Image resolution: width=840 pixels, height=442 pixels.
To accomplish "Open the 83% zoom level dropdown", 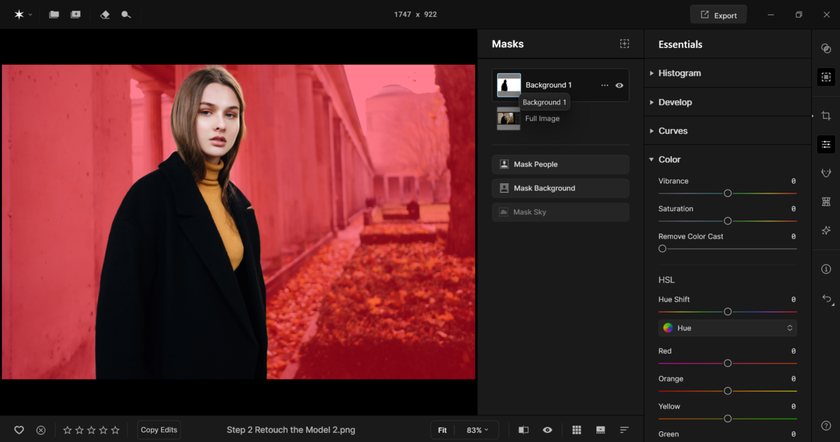I will (477, 430).
